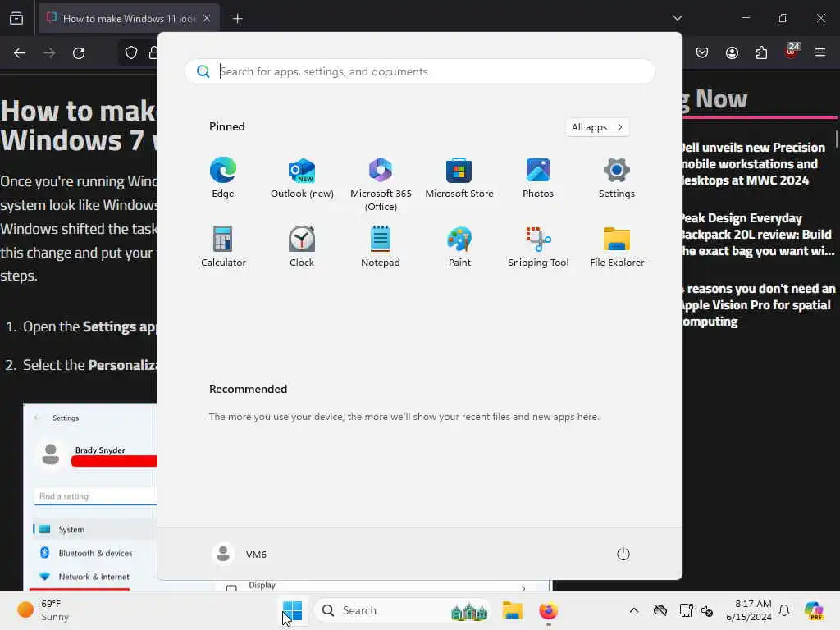Image resolution: width=840 pixels, height=630 pixels.
Task: Open Settings from pinned apps
Action: pyautogui.click(x=617, y=178)
